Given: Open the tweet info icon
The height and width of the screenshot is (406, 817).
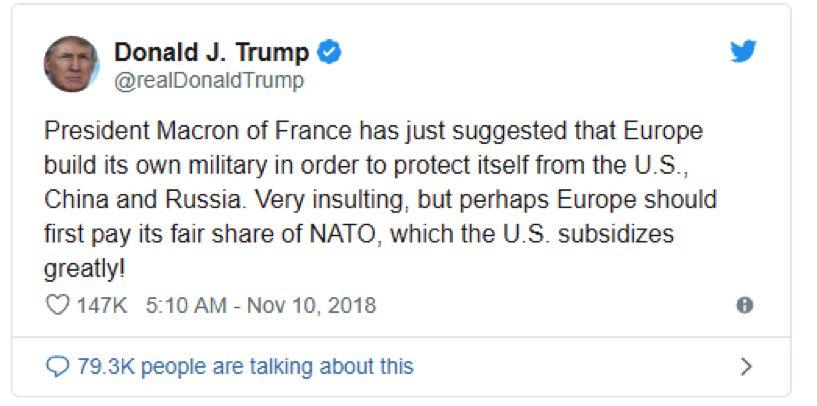Looking at the screenshot, I should 744,305.
